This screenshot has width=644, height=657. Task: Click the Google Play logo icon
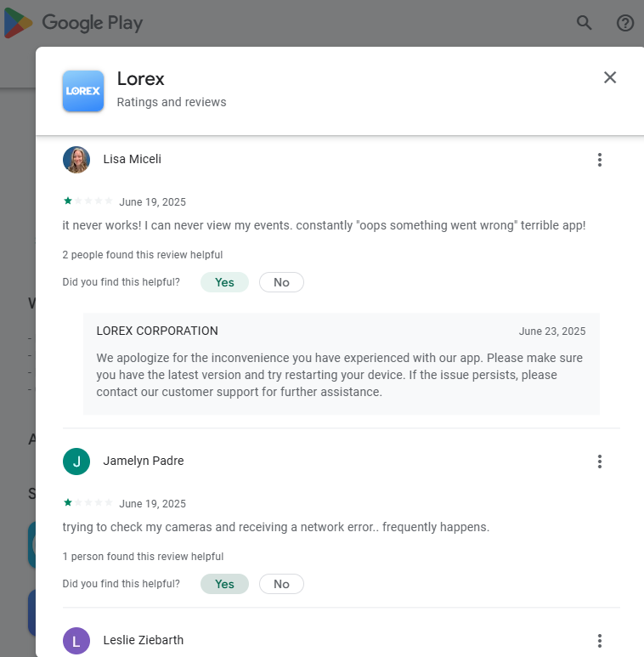(x=19, y=23)
